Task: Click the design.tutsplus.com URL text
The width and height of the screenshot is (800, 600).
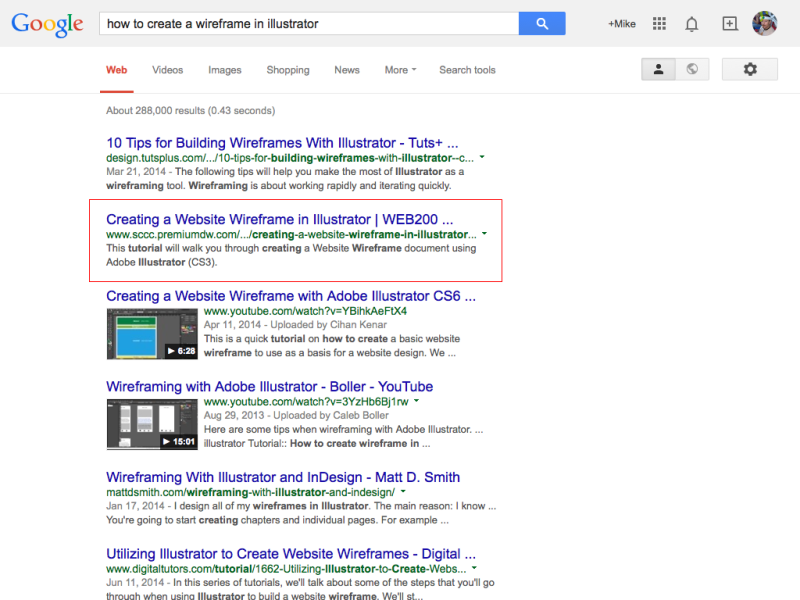Action: click(x=290, y=158)
